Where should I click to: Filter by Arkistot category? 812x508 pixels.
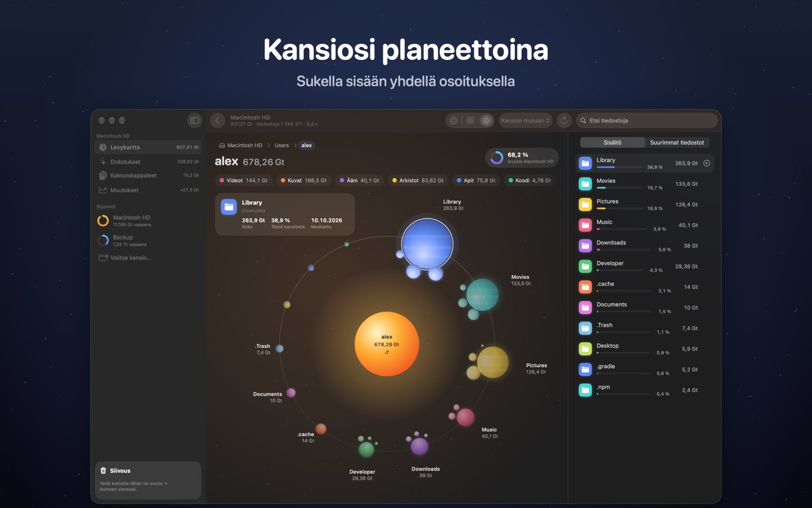[x=418, y=181]
